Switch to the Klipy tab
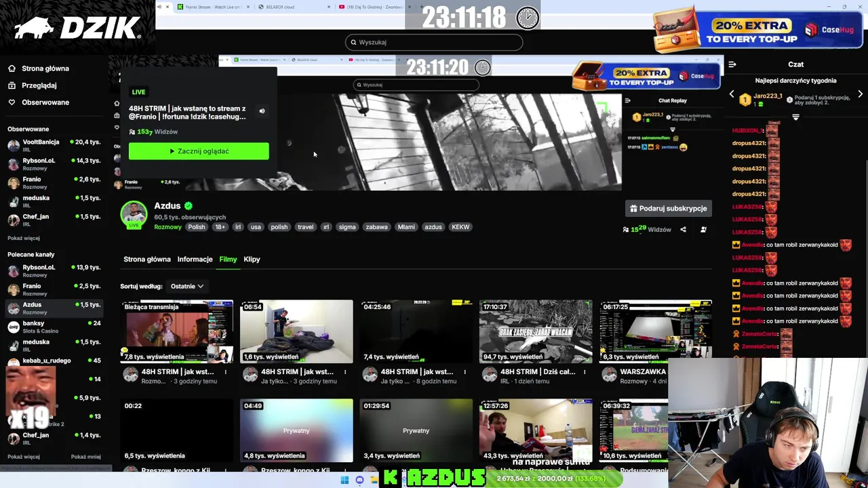This screenshot has width=868, height=488. click(252, 260)
